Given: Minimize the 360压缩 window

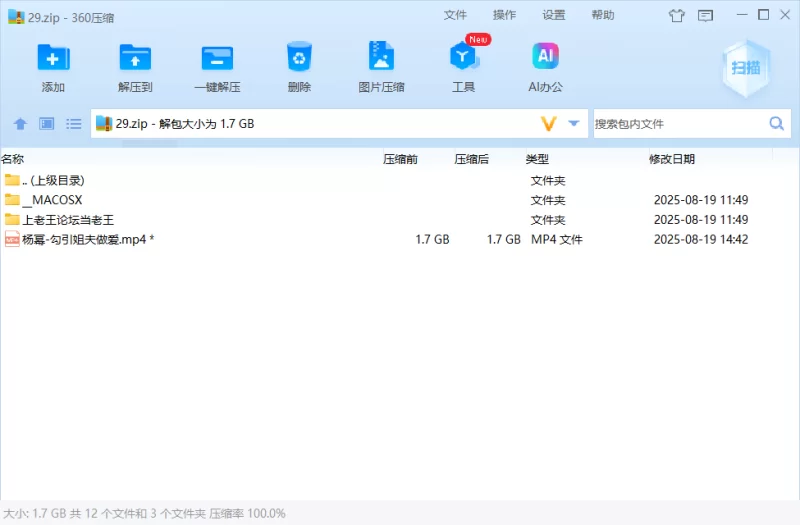Looking at the screenshot, I should 742,15.
